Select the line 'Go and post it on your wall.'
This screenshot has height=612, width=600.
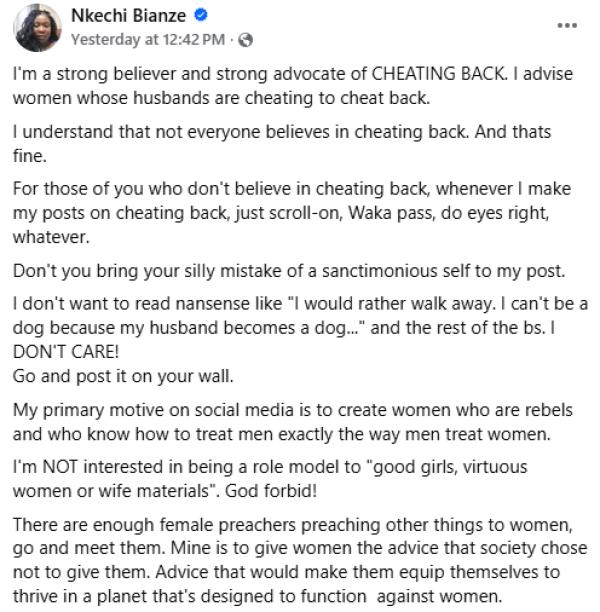tap(123, 376)
